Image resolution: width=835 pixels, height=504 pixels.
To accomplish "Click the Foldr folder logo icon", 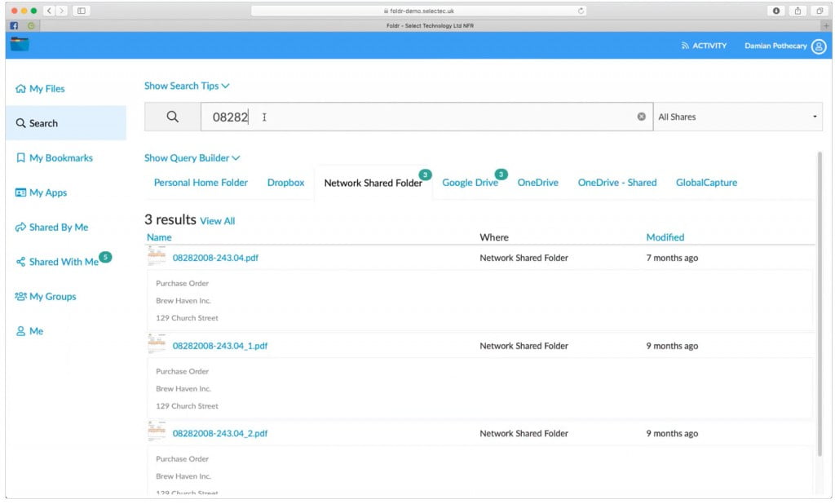I will pos(20,44).
